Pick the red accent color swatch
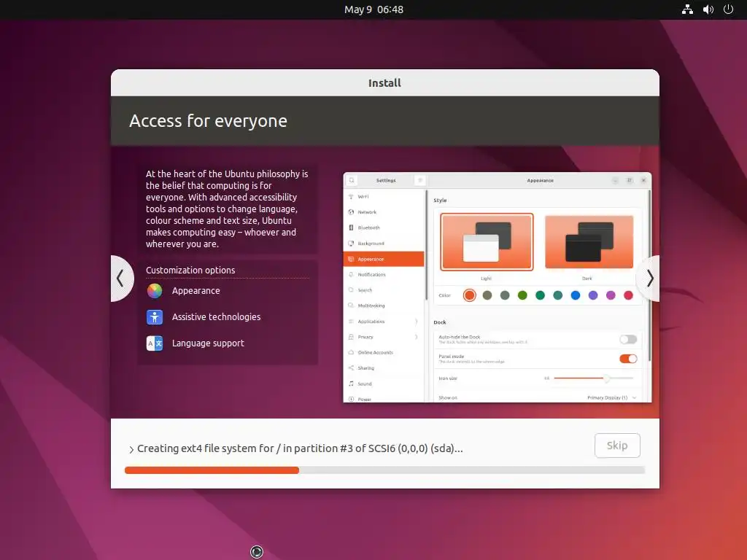Viewport: 747px width, 560px height. (628, 296)
